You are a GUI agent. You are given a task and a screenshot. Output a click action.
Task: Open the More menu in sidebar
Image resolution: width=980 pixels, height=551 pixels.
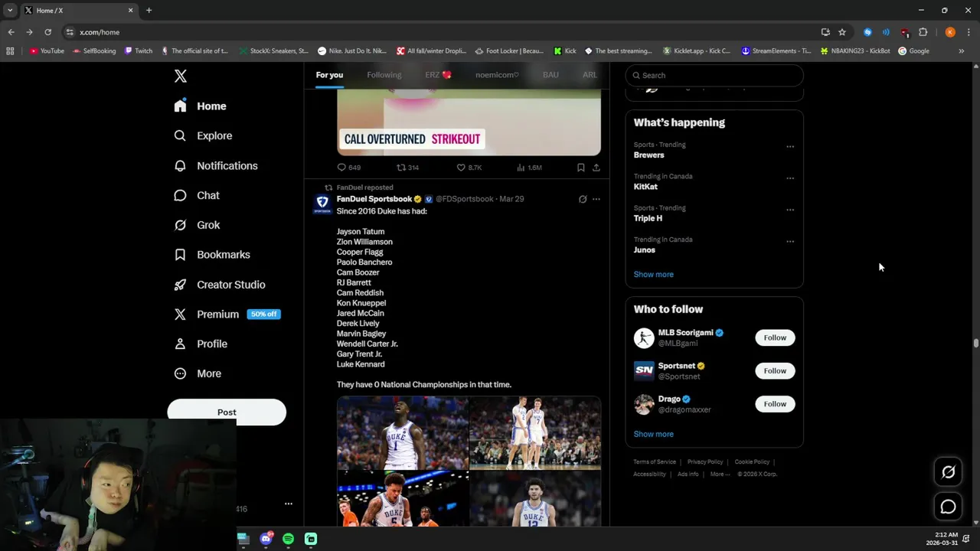[x=198, y=373]
